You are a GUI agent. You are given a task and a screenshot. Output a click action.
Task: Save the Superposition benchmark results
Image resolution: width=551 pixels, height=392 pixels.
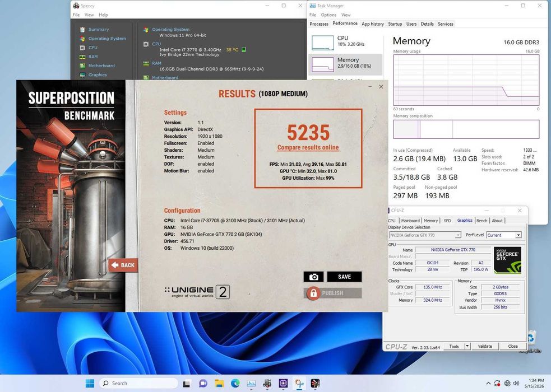[x=344, y=277]
